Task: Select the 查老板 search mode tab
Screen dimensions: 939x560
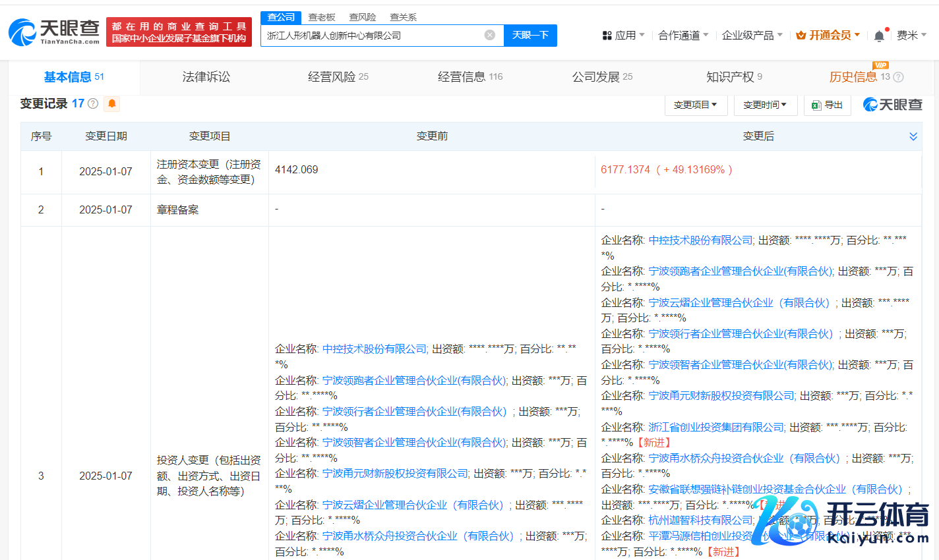Action: [322, 17]
